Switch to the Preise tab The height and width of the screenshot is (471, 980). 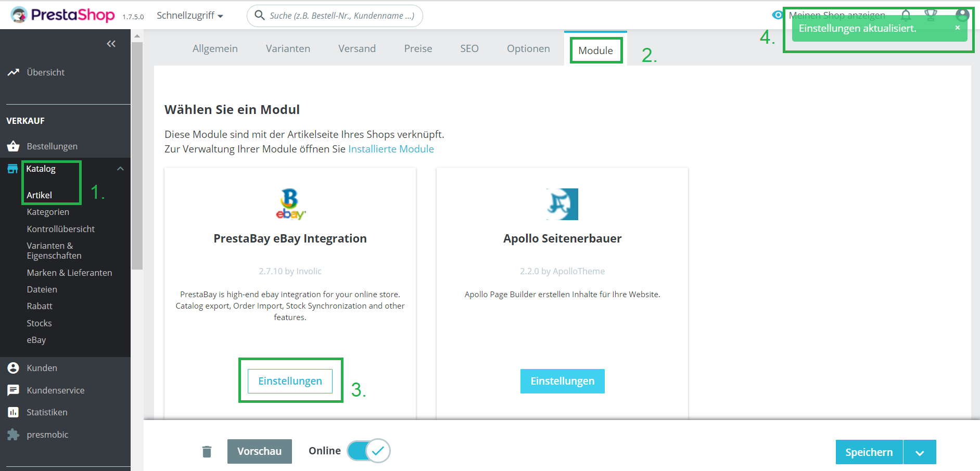tap(418, 48)
